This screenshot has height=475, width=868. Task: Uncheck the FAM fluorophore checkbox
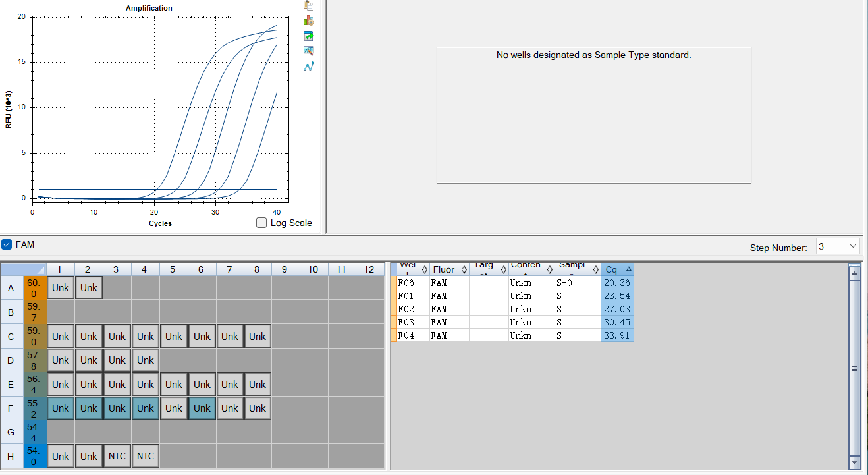click(x=7, y=244)
